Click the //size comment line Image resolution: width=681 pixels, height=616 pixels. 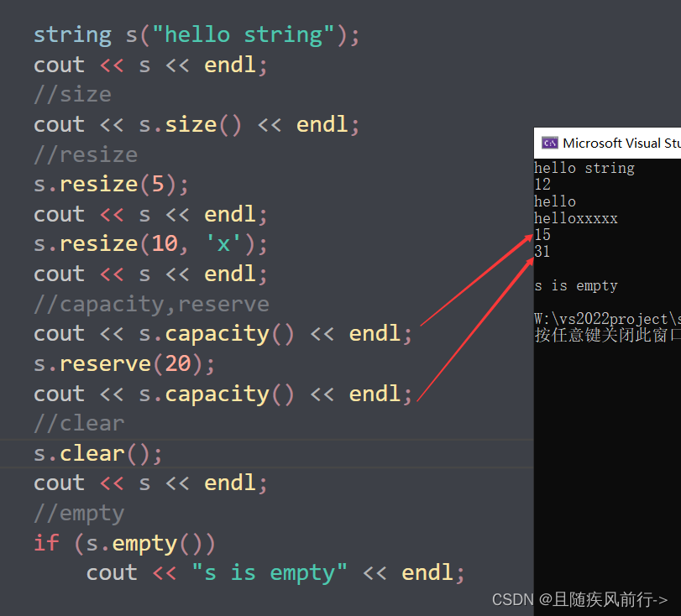[72, 94]
